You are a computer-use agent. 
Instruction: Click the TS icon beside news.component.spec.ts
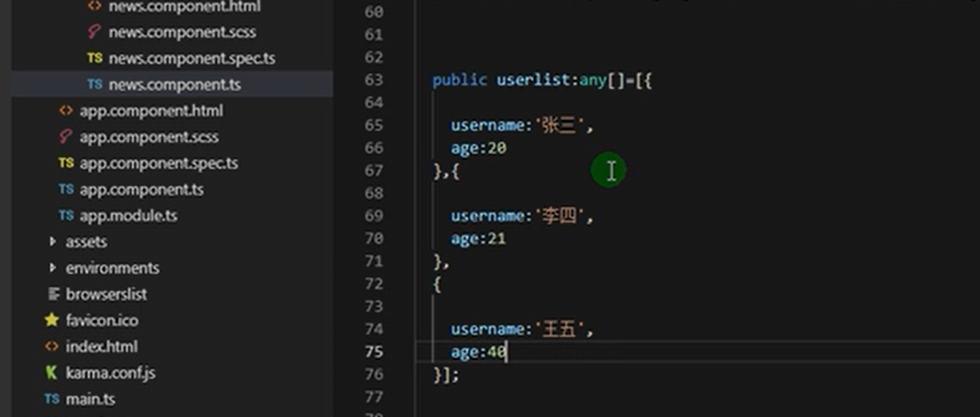[x=94, y=58]
